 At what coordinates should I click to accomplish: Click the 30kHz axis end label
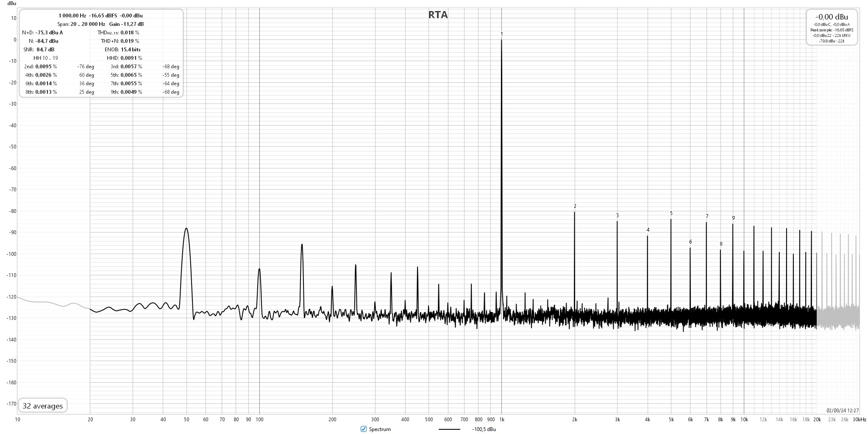[859, 420]
